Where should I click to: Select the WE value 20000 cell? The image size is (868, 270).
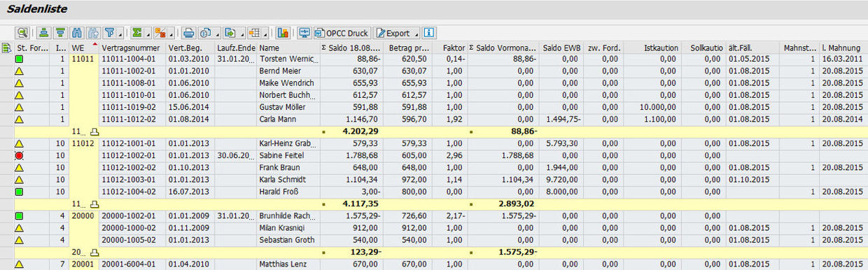tap(83, 216)
